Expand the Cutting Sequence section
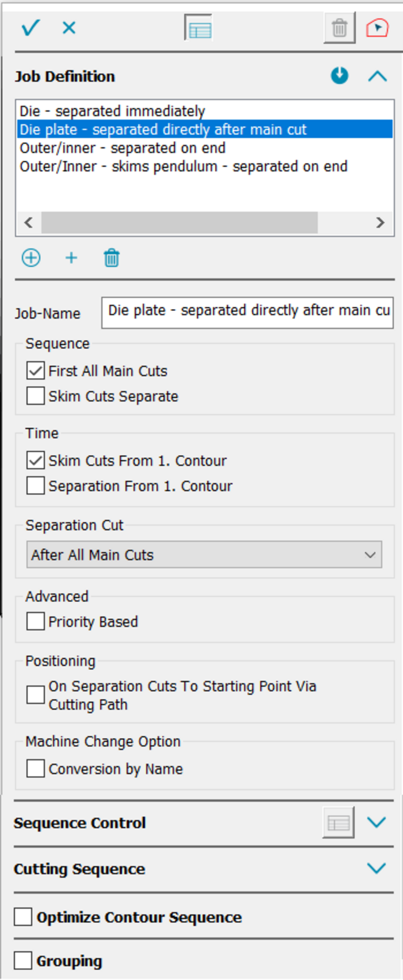 tap(376, 868)
